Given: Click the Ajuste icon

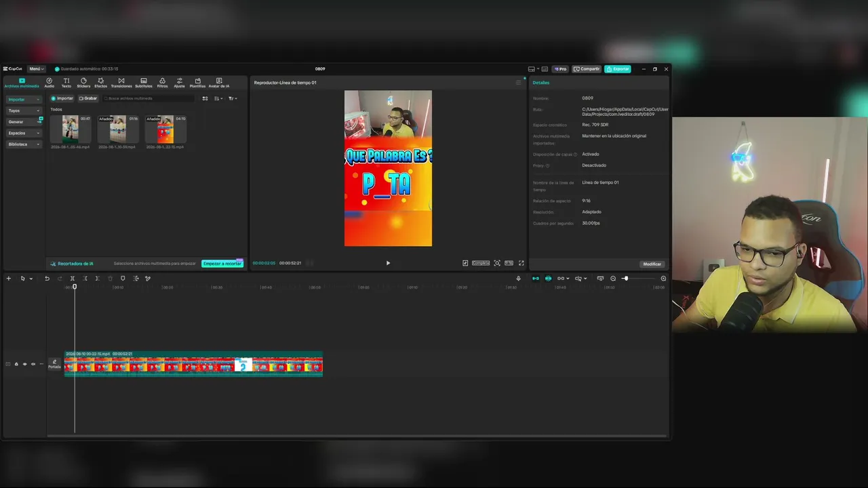Looking at the screenshot, I should 179,83.
